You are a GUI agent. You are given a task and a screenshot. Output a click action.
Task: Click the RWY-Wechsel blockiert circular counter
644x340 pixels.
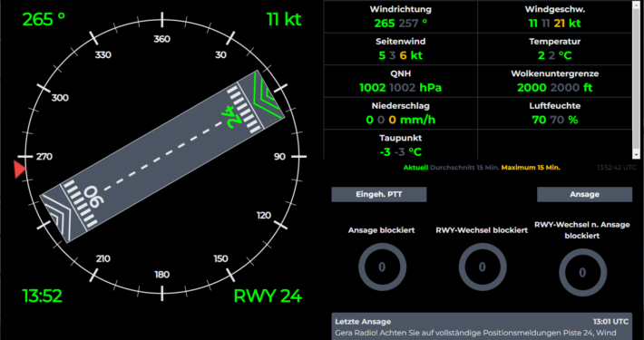tap(483, 267)
